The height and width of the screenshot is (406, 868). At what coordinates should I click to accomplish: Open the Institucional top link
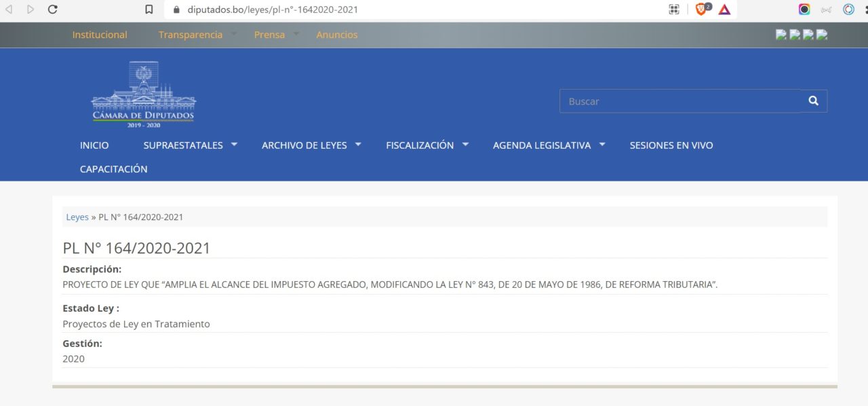click(100, 35)
